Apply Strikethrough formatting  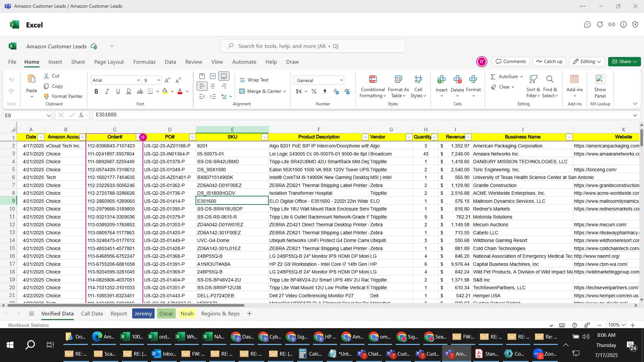tap(140, 91)
